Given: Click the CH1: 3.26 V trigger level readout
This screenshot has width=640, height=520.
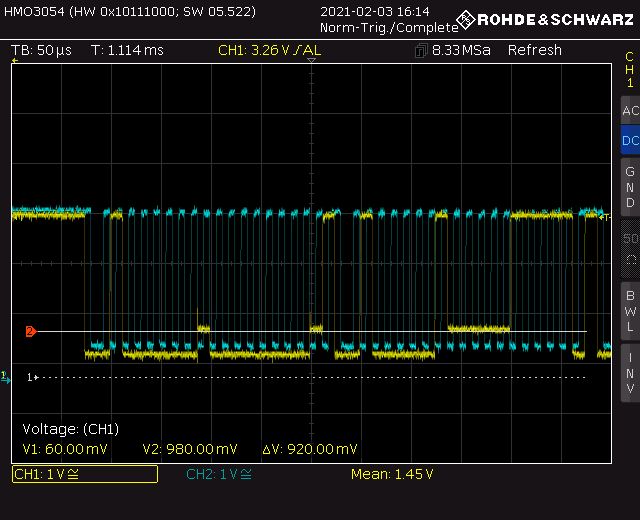Looking at the screenshot, I should point(269,50).
